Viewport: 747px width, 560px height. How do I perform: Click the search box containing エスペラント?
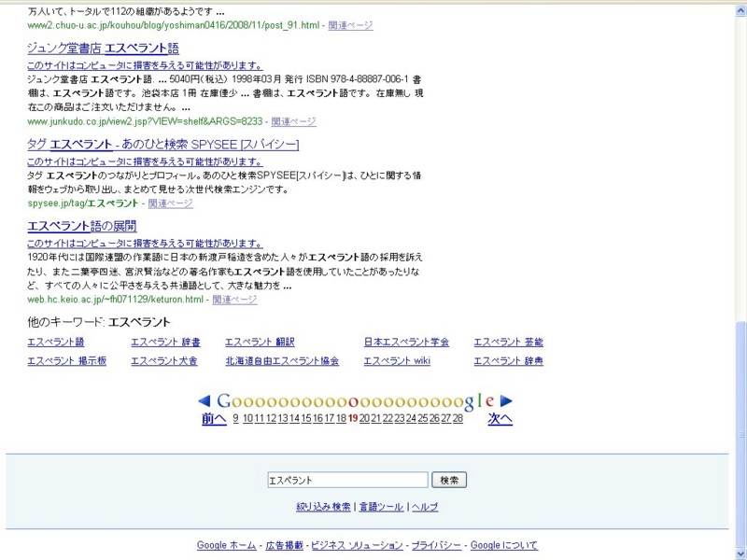(x=347, y=480)
